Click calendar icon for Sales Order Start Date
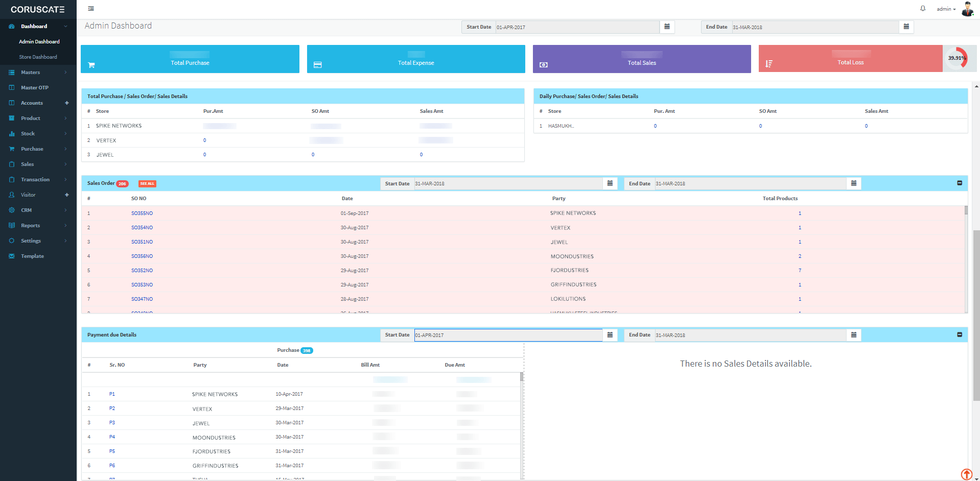This screenshot has height=481, width=980. pyautogui.click(x=610, y=183)
